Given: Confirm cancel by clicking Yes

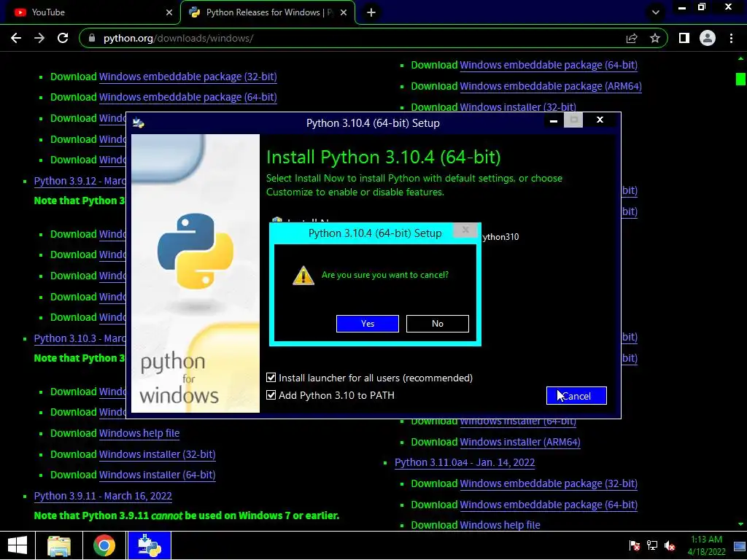Looking at the screenshot, I should 368,324.
